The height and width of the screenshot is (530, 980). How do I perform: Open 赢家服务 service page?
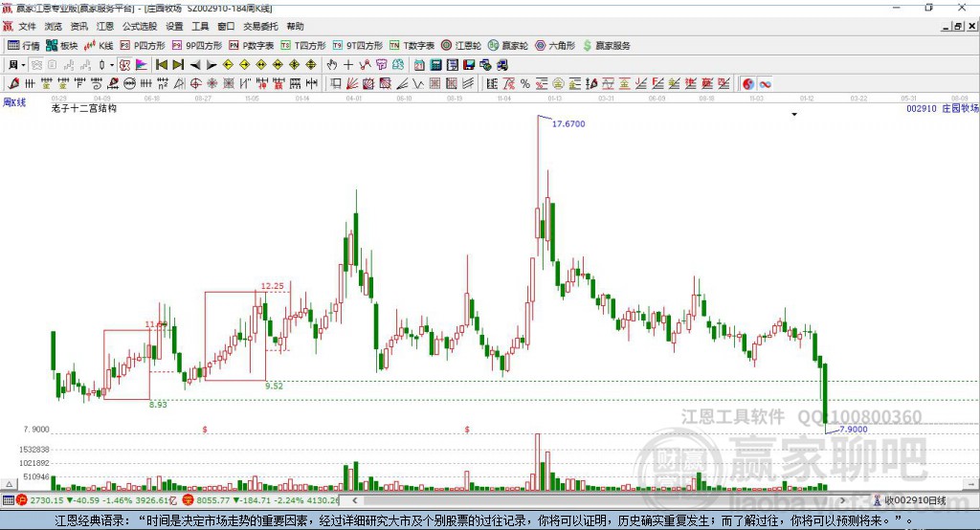(x=606, y=46)
